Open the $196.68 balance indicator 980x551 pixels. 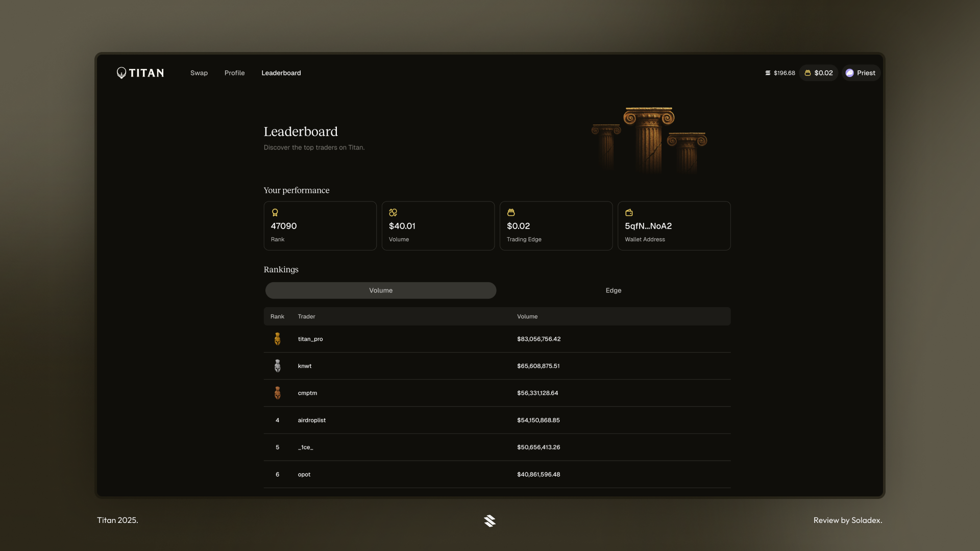[x=780, y=73]
